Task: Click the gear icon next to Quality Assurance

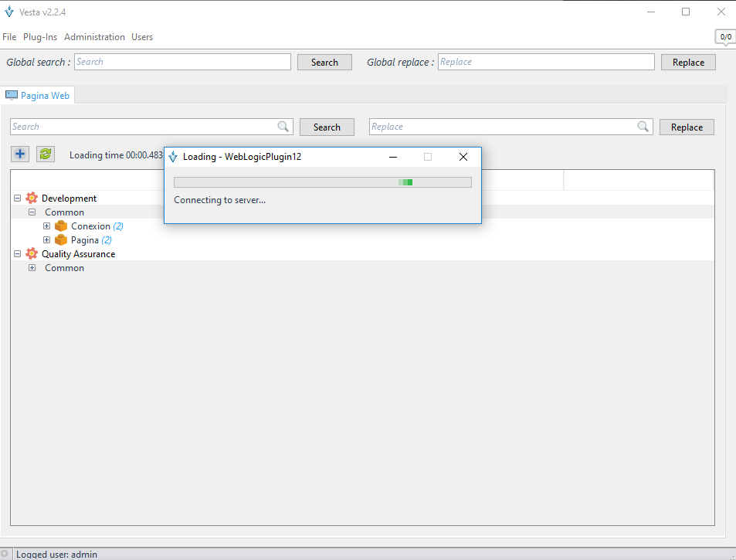Action: click(x=32, y=253)
